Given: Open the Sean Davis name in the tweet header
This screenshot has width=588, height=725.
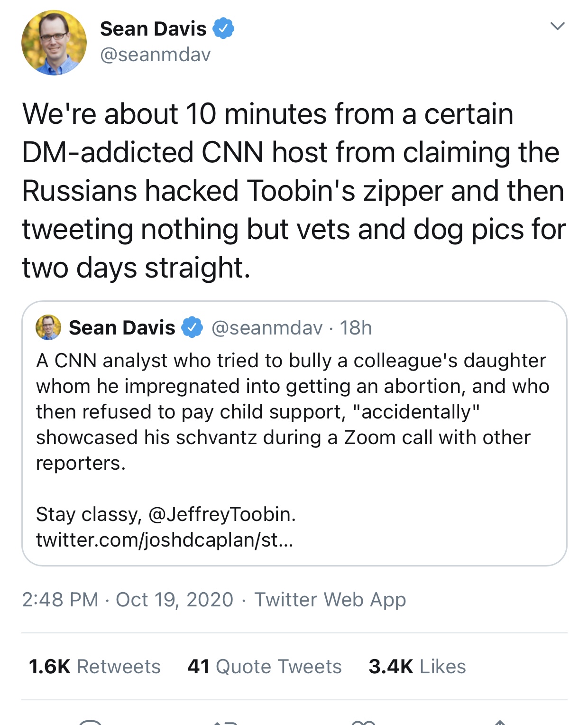Looking at the screenshot, I should tap(153, 29).
